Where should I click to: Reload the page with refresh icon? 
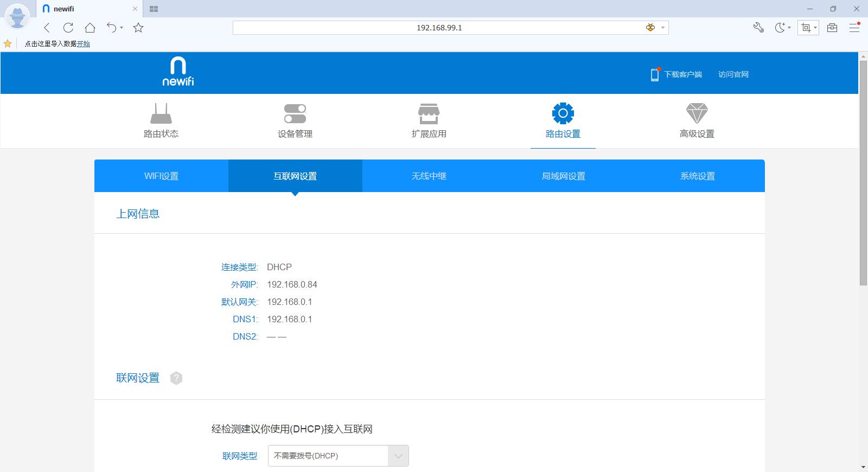tap(68, 28)
